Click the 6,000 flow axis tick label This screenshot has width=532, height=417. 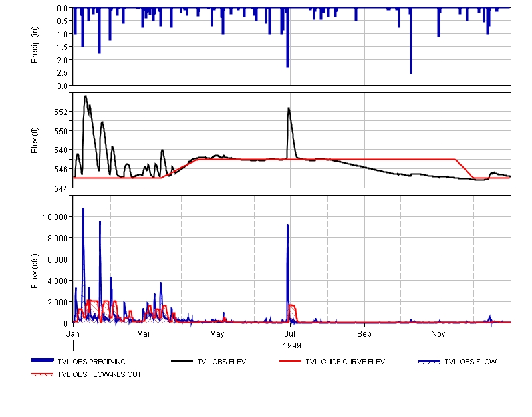click(x=58, y=259)
